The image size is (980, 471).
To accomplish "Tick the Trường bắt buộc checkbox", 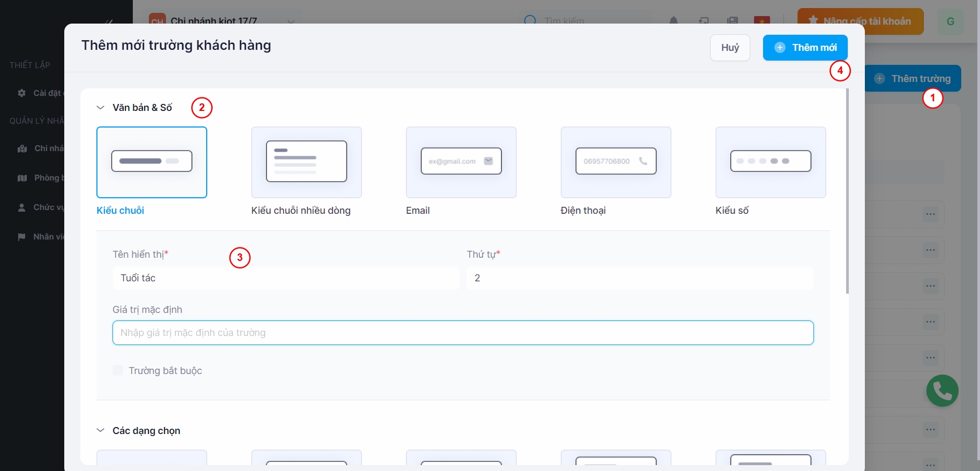I will pyautogui.click(x=118, y=370).
